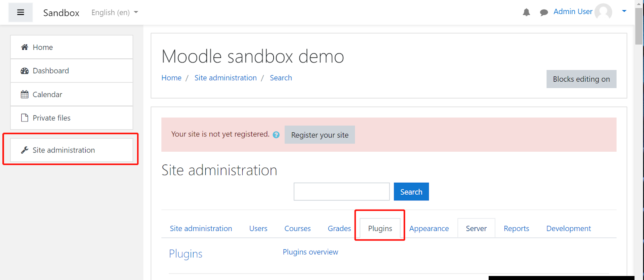Open Site administration breadcrumb link
The width and height of the screenshot is (644, 280).
click(x=225, y=78)
